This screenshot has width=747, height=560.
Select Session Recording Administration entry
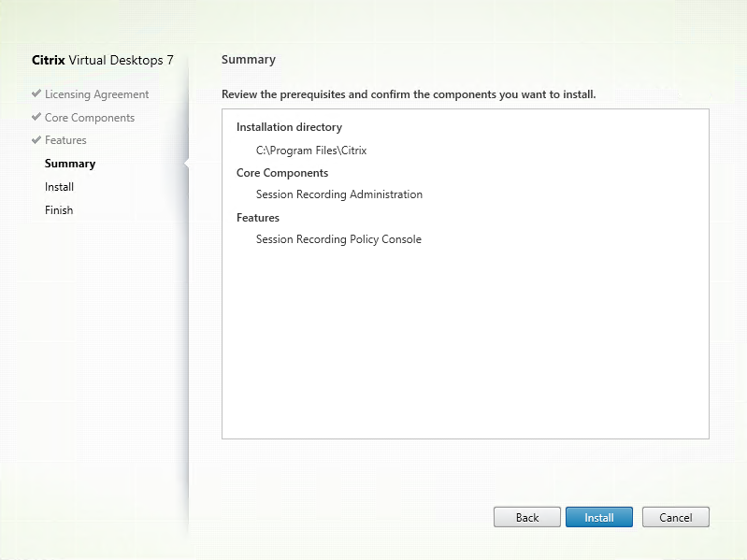tap(338, 194)
